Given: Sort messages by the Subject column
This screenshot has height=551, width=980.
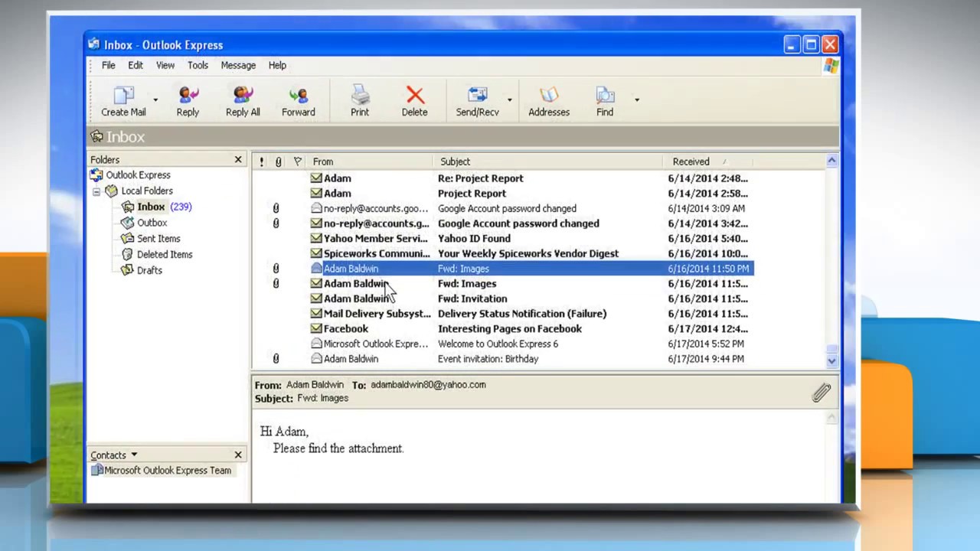Looking at the screenshot, I should click(x=550, y=161).
